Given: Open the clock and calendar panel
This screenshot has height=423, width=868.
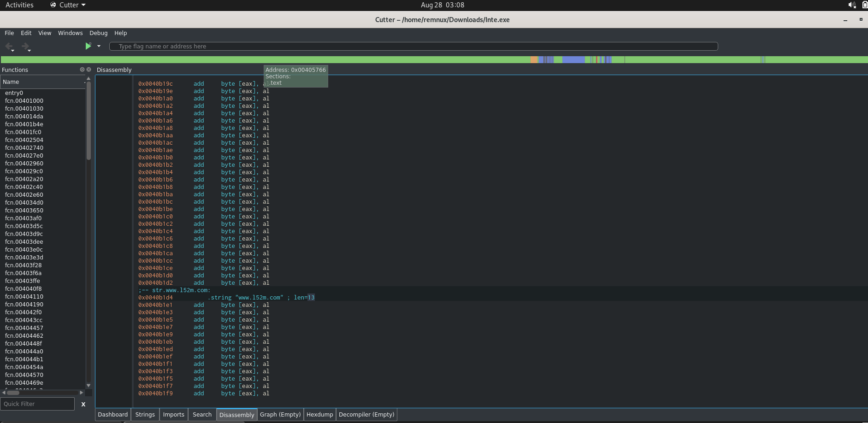Looking at the screenshot, I should (443, 5).
